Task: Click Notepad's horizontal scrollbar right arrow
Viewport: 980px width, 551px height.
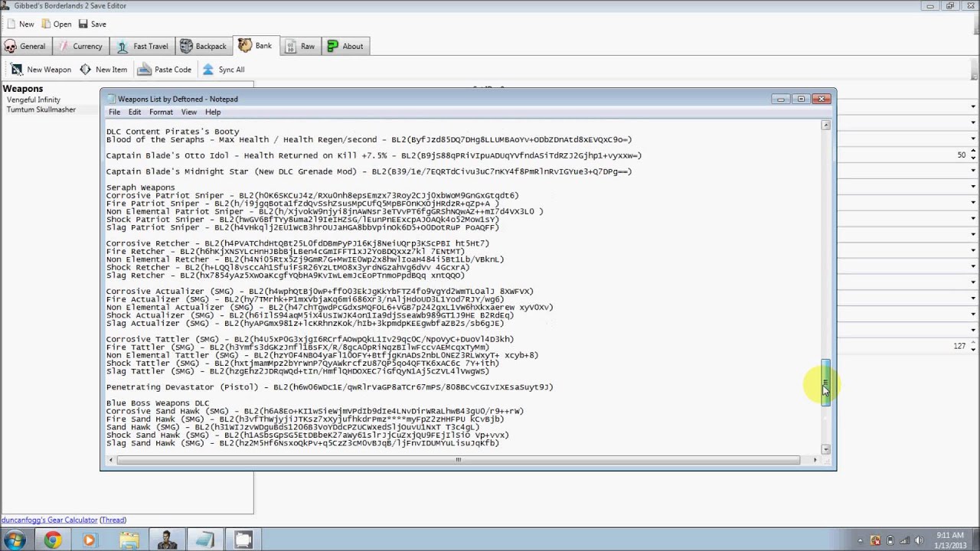Action: [x=815, y=460]
